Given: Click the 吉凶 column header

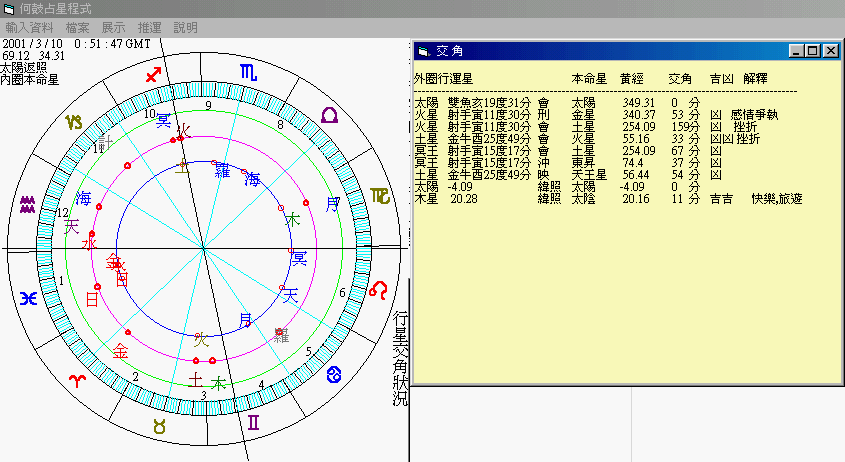Looking at the screenshot, I should click(x=722, y=79).
